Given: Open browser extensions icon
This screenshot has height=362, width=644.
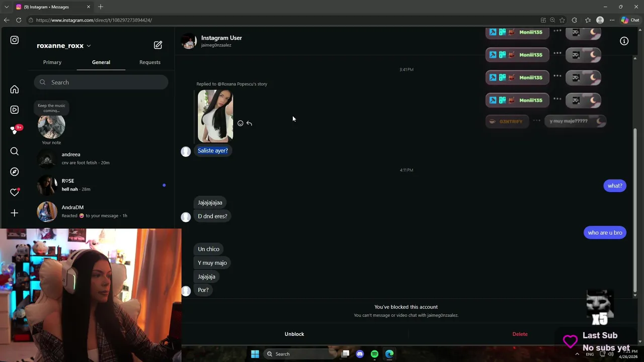Looking at the screenshot, I should coord(575,20).
